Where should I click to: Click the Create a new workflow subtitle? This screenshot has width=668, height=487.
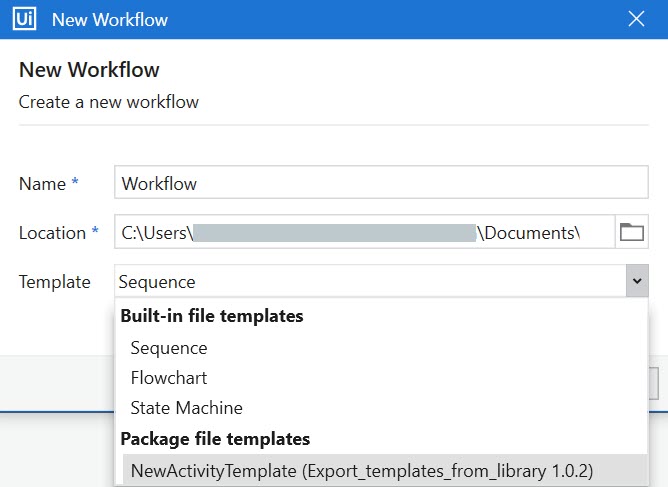coord(109,102)
